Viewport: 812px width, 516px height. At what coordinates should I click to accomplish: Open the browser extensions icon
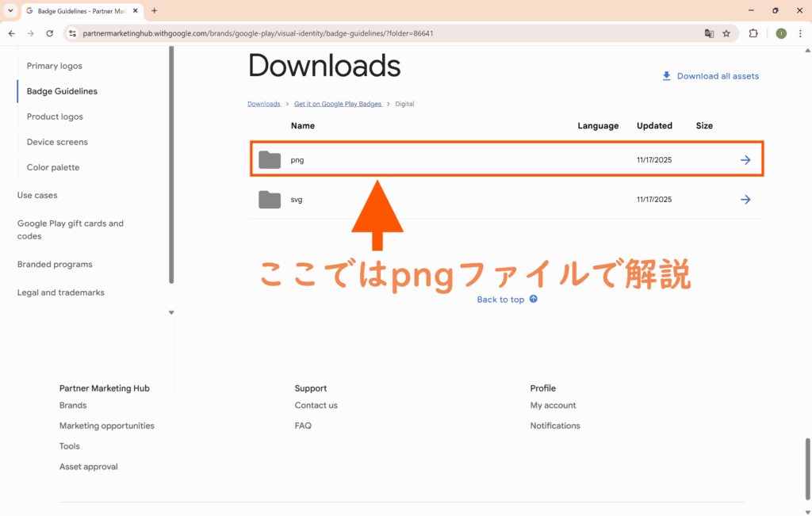point(753,33)
